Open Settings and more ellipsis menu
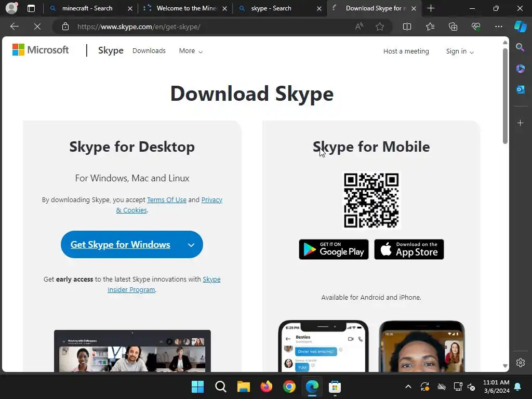Viewport: 532px width, 399px height. 498,26
